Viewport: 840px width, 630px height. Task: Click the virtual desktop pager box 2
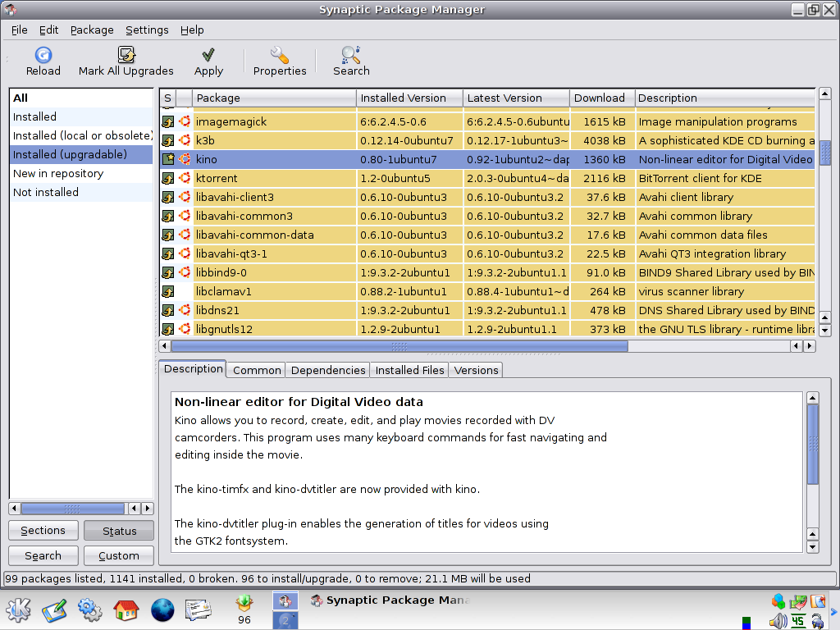[285, 620]
